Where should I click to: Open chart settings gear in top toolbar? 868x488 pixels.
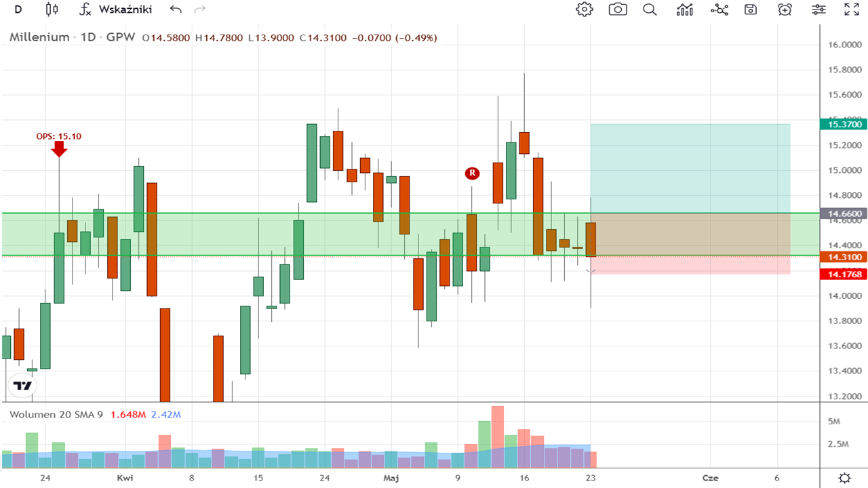(584, 9)
